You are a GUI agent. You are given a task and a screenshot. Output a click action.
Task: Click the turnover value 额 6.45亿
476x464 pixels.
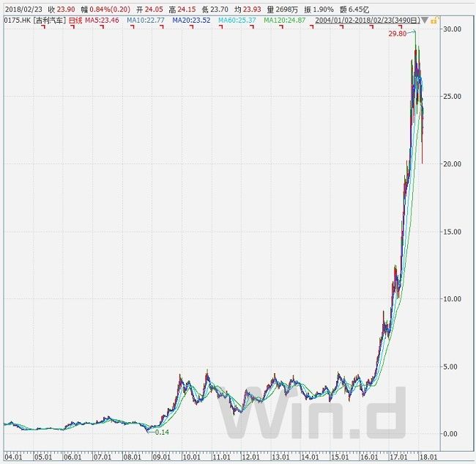pyautogui.click(x=354, y=10)
